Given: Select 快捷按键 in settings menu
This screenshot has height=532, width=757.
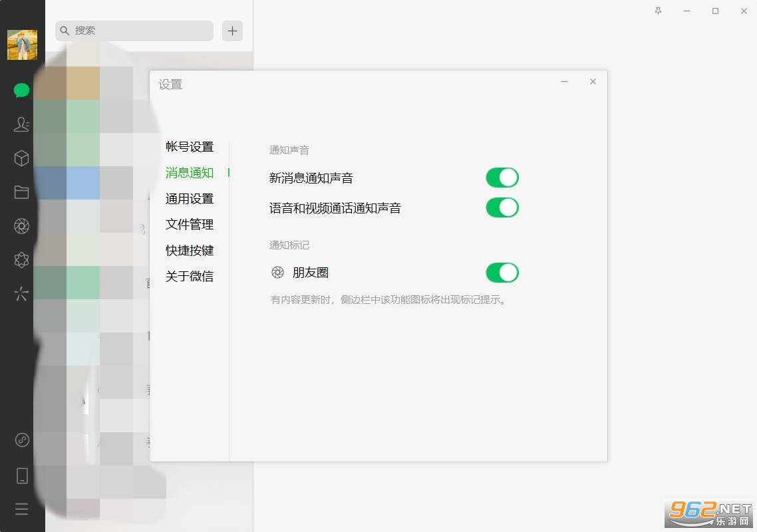Looking at the screenshot, I should click(190, 251).
